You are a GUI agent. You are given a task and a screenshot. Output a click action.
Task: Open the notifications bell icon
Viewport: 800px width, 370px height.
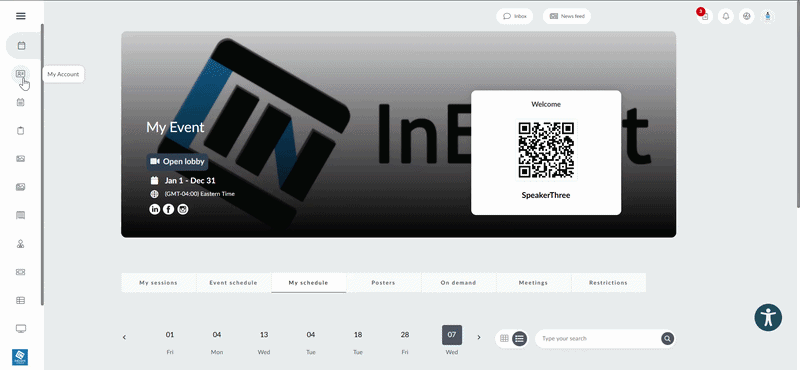tap(726, 16)
